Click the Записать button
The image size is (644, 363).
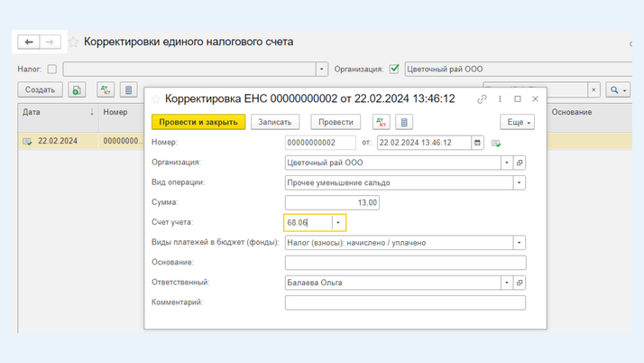click(275, 122)
